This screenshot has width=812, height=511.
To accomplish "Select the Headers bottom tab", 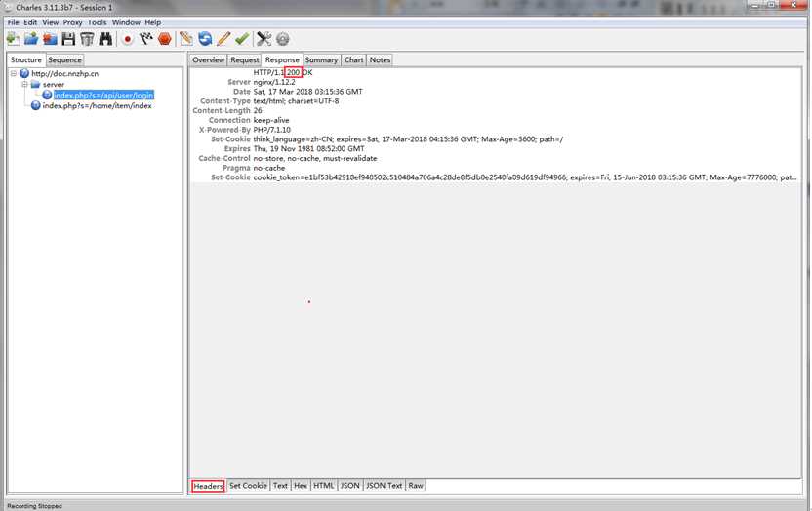I will click(x=208, y=486).
